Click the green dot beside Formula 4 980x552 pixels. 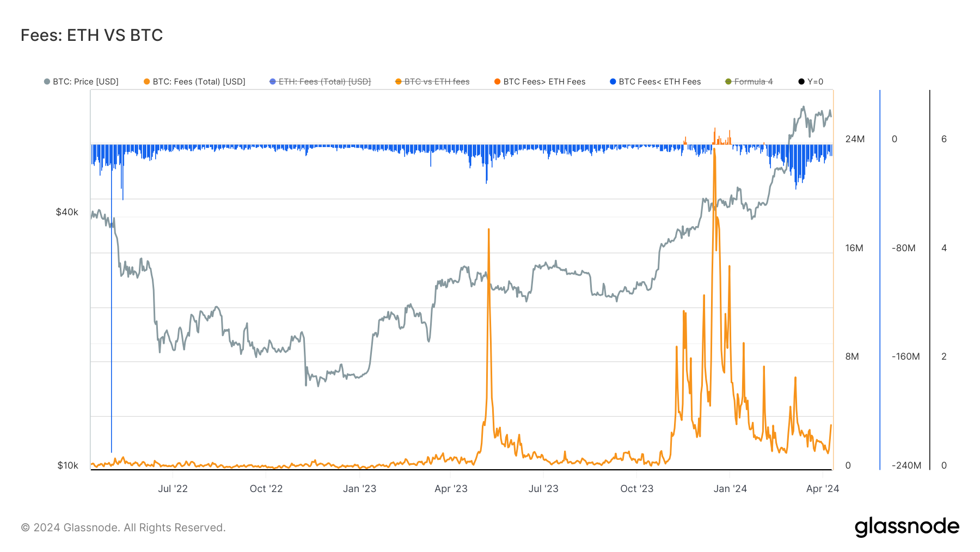coord(728,82)
